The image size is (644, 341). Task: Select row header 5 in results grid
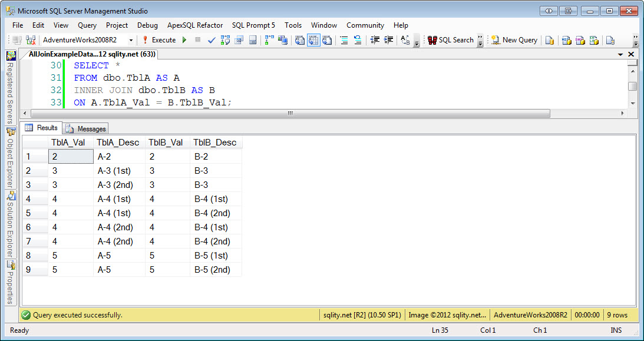tap(35, 213)
